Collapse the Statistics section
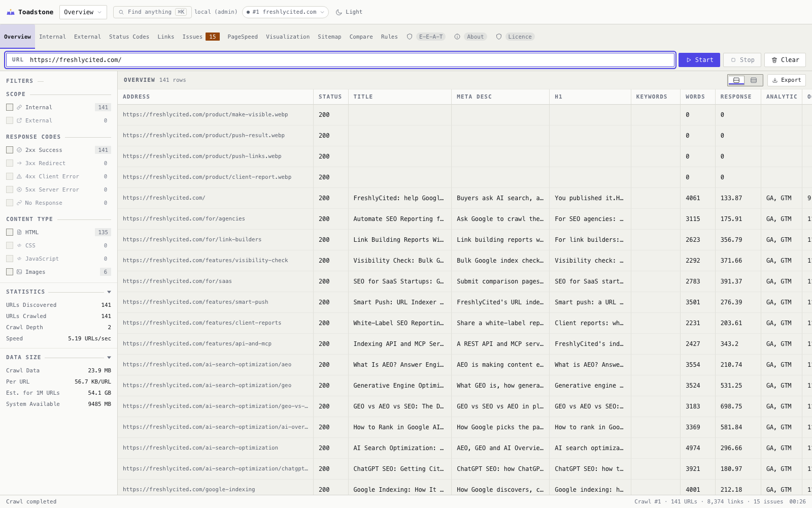The image size is (812, 508). (x=109, y=292)
